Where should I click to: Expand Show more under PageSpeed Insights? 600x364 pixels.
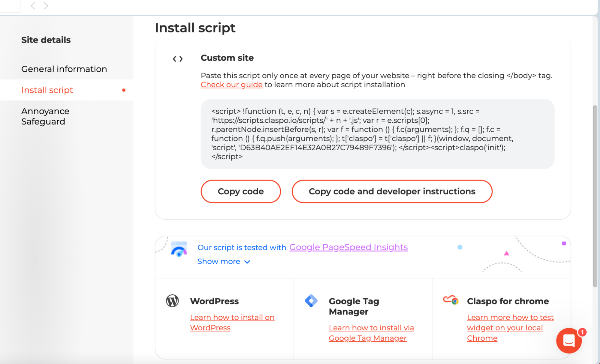pos(224,261)
